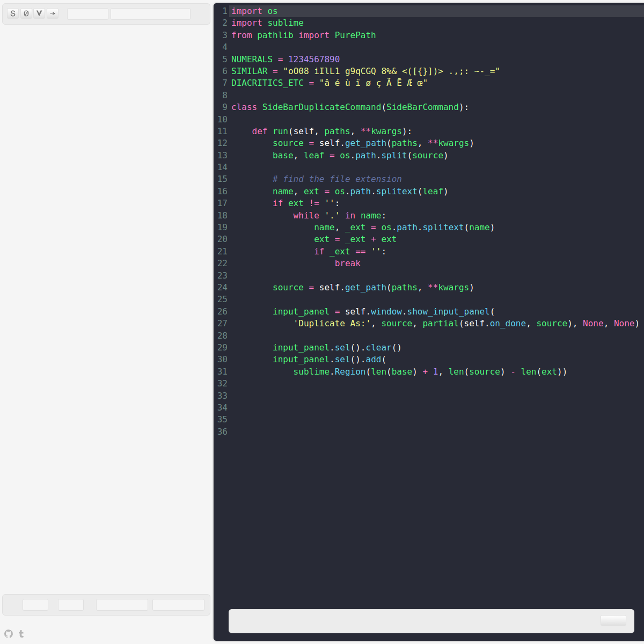Viewport: 644px width, 644px height.
Task: Click the first small button in bottom panel
Action: click(x=35, y=604)
